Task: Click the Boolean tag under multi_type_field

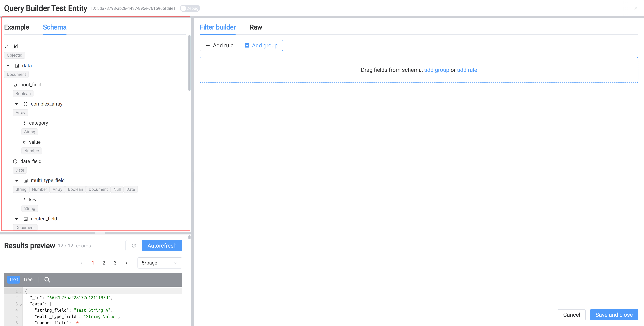Action: (x=75, y=189)
